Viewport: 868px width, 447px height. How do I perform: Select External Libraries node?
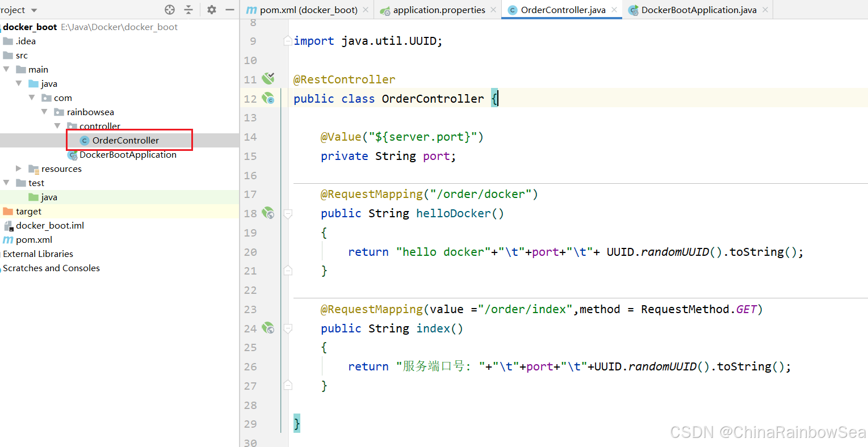click(38, 254)
